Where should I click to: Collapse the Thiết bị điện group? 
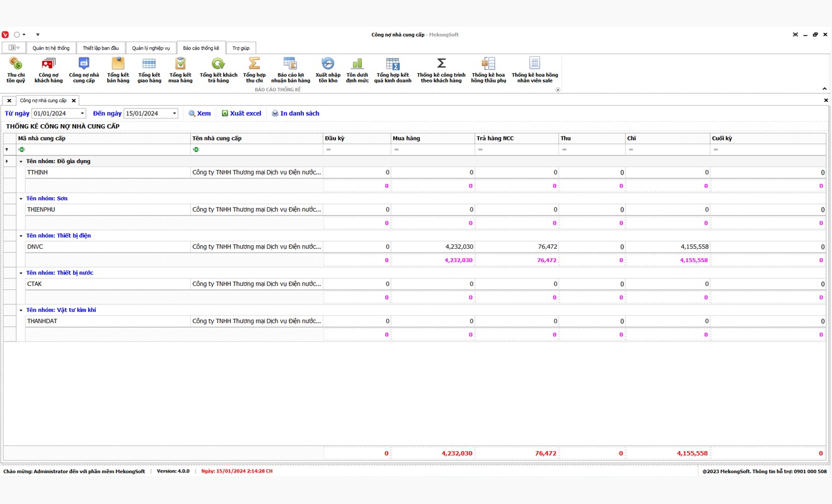coord(21,236)
